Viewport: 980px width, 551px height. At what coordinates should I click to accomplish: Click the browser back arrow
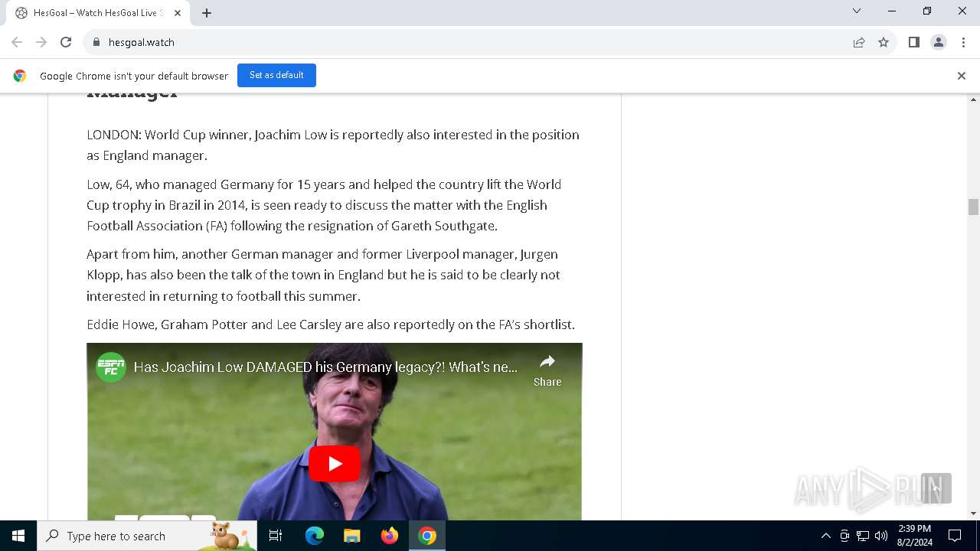17,42
